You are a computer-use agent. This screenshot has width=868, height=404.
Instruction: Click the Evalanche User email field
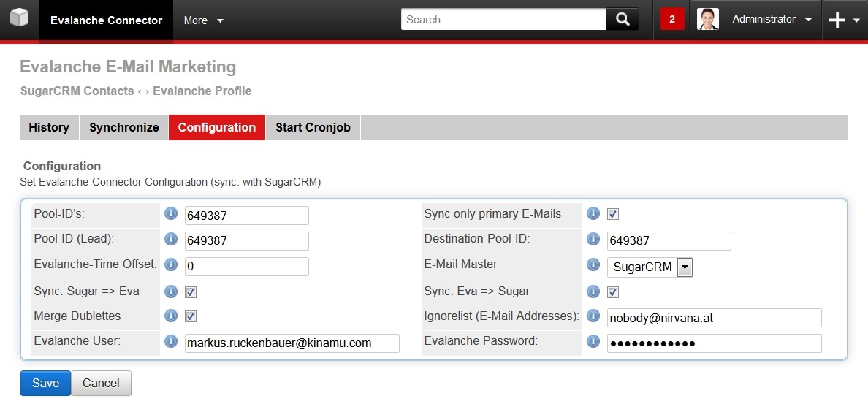click(292, 343)
